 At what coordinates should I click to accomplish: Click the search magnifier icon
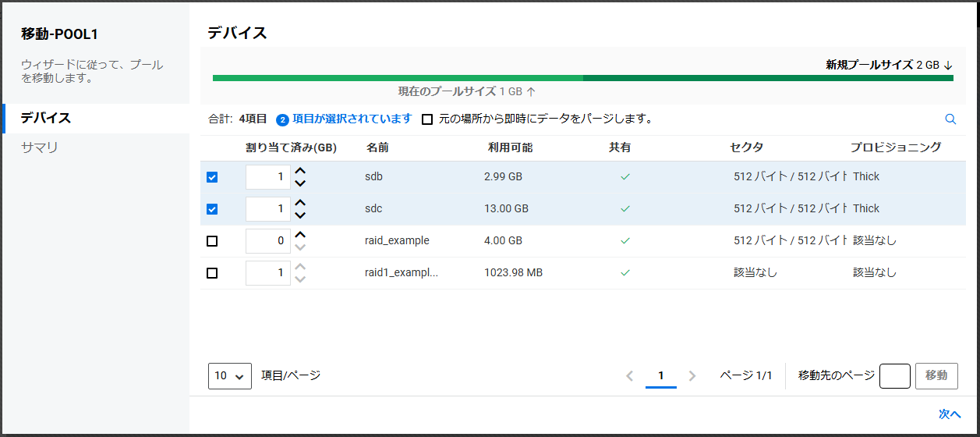950,119
